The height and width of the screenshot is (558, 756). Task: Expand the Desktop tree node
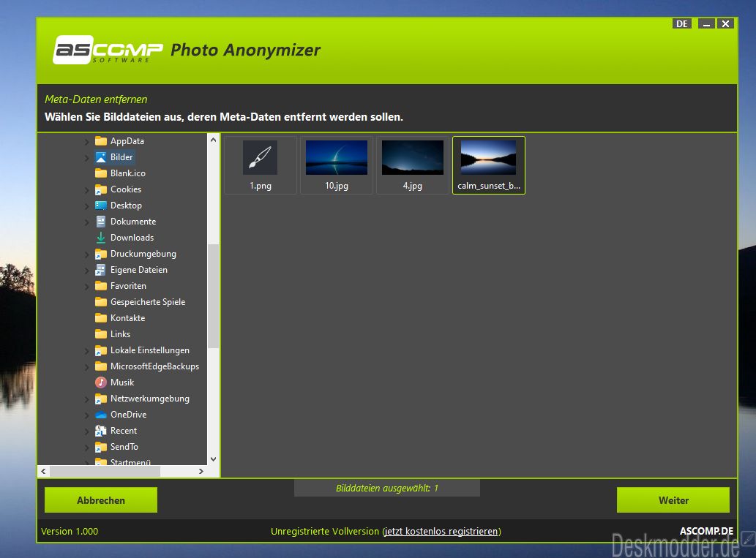click(87, 206)
